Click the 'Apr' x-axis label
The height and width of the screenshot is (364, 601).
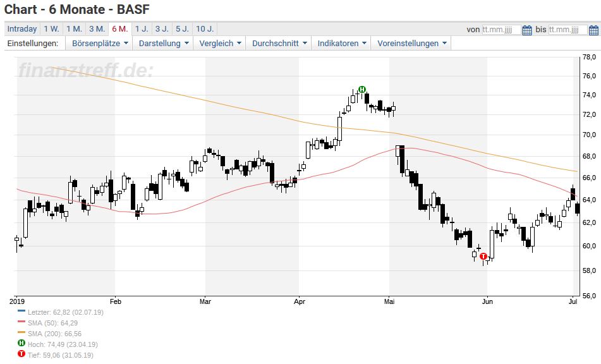300,301
